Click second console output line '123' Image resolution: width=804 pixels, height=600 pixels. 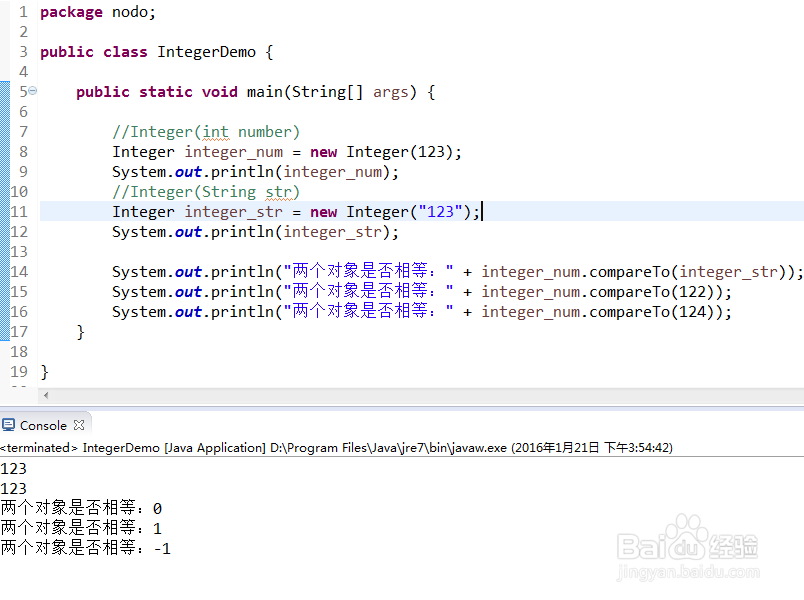pos(13,489)
